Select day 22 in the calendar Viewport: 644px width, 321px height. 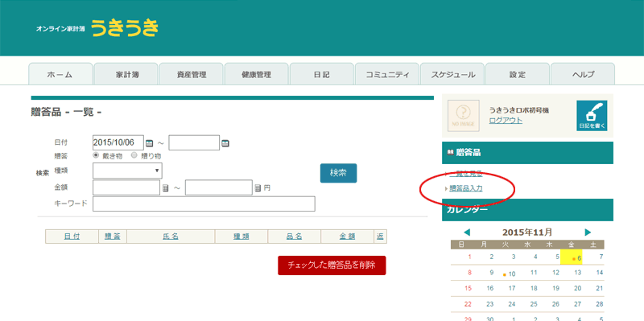(x=468, y=304)
